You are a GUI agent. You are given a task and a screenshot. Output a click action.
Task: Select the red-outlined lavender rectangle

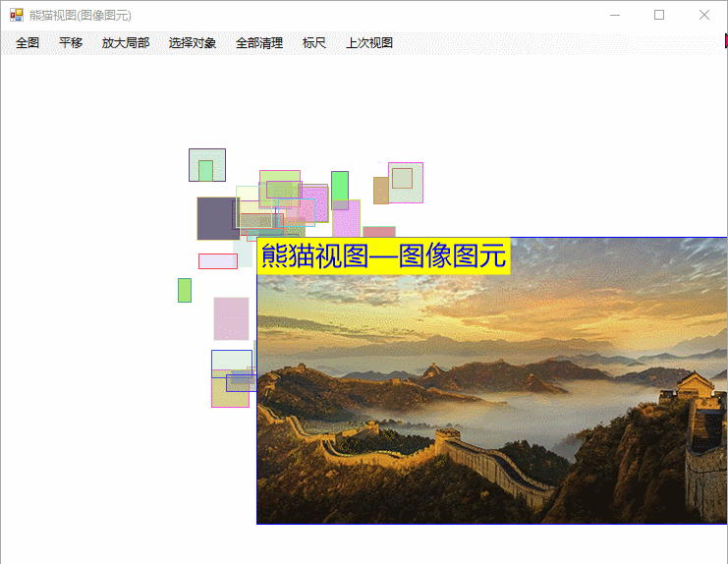(218, 261)
